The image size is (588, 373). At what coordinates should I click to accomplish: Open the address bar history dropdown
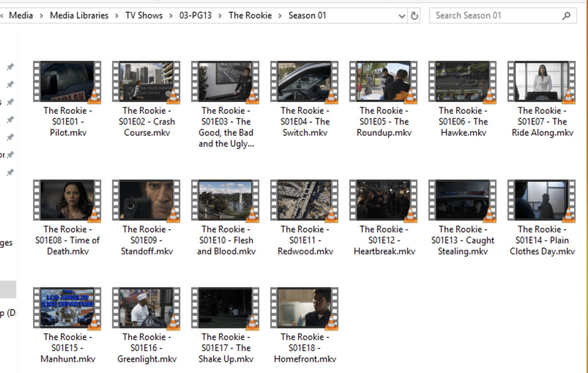(x=402, y=16)
